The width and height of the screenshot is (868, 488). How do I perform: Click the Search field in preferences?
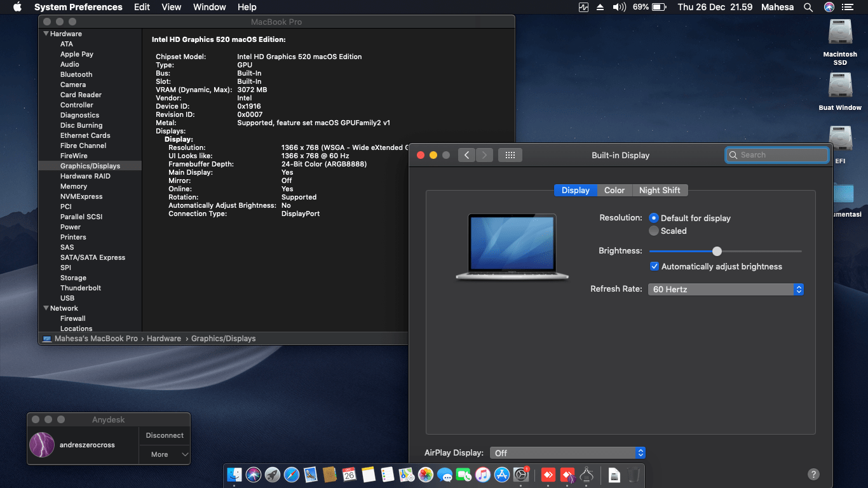(777, 155)
